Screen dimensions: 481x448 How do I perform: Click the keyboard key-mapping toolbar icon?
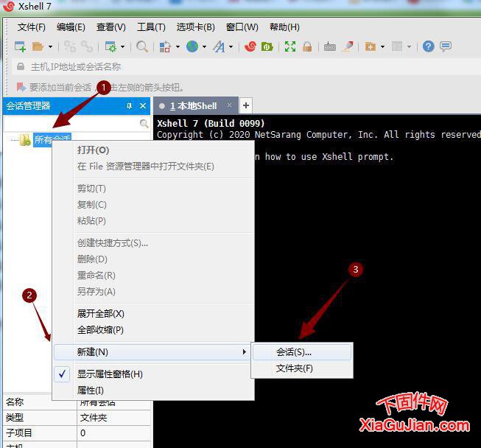[x=330, y=47]
